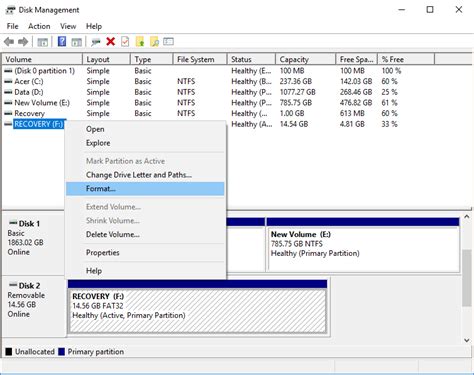This screenshot has height=375, width=474.
Task: Click the 476.82 GB free space cell
Action: click(356, 103)
